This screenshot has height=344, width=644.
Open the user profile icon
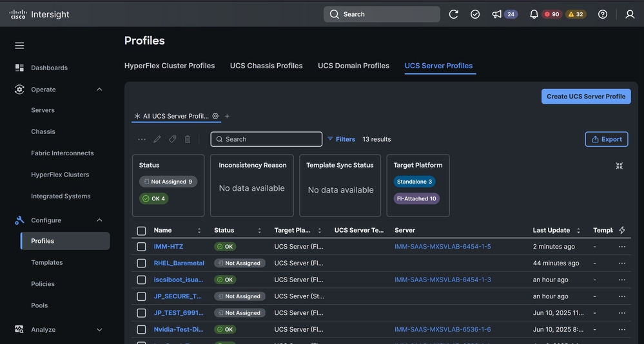[630, 14]
